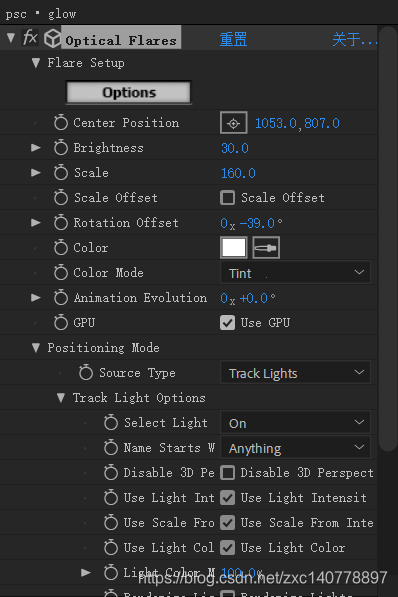398x597 pixels.
Task: Collapse the Flare Setup group
Action: pos(36,63)
